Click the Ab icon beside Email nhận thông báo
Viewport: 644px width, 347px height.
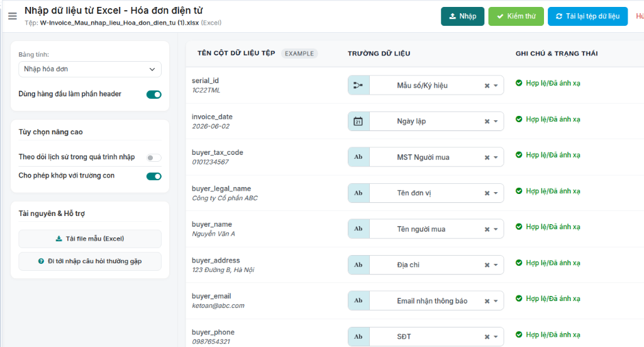click(358, 300)
